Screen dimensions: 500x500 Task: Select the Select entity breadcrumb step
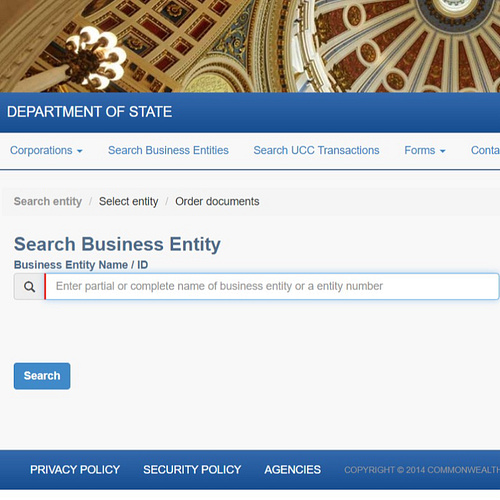[128, 201]
